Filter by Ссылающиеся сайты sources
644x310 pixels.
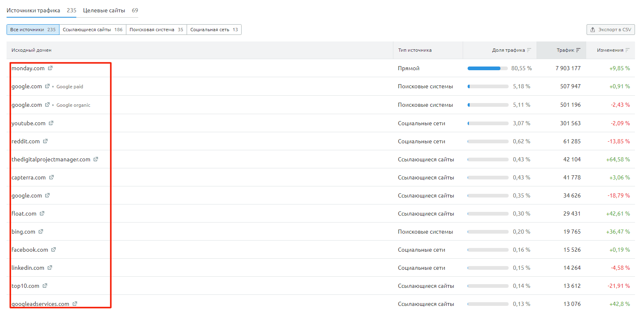tap(92, 30)
